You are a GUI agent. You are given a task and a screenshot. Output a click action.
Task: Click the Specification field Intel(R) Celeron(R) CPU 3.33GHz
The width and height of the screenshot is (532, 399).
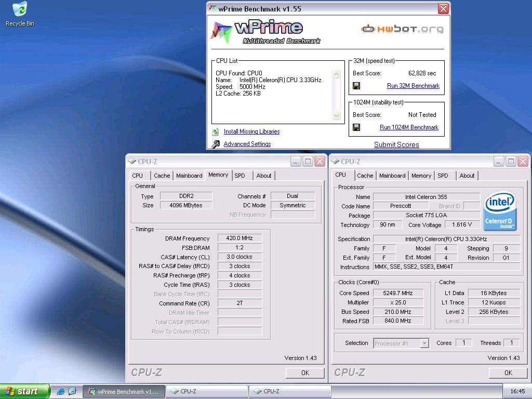point(446,239)
